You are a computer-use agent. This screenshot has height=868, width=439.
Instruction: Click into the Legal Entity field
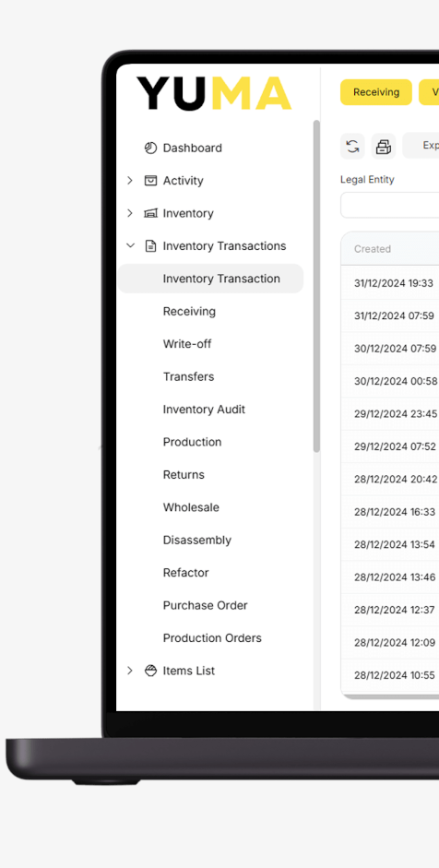click(x=390, y=206)
